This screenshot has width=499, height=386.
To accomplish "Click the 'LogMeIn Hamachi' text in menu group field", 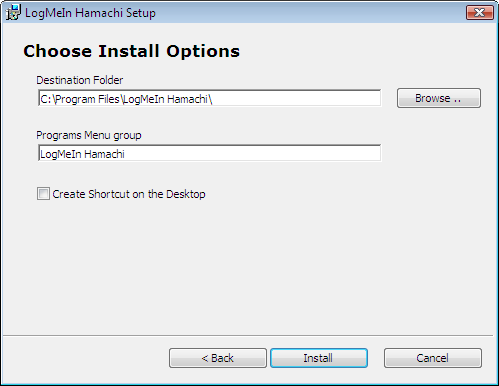I will (x=82, y=154).
